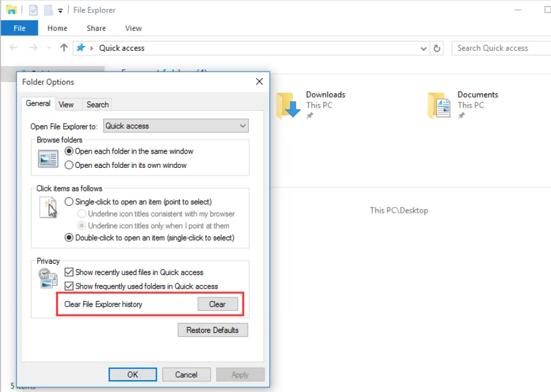
Task: Click the Properties icon in title bar
Action: click(34, 10)
